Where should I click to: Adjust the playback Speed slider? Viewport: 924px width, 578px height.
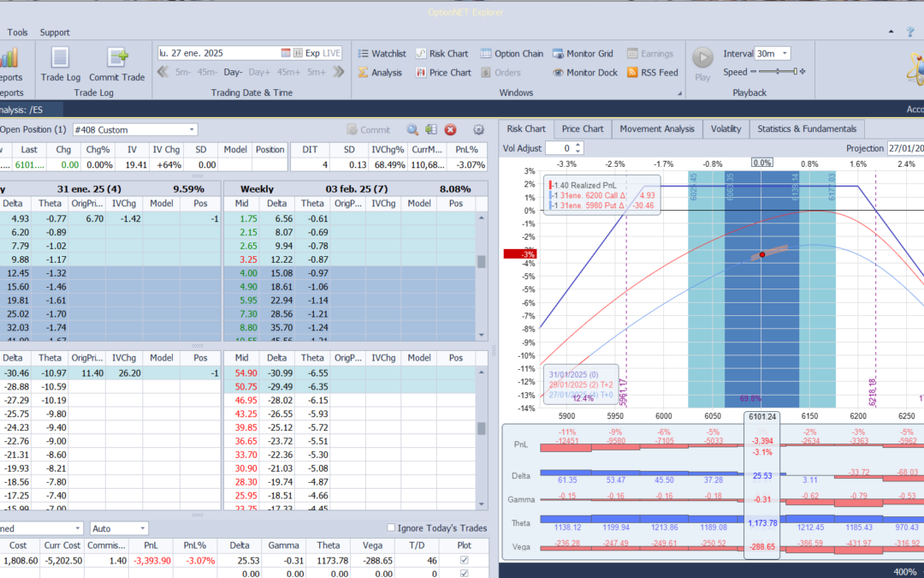(x=779, y=71)
